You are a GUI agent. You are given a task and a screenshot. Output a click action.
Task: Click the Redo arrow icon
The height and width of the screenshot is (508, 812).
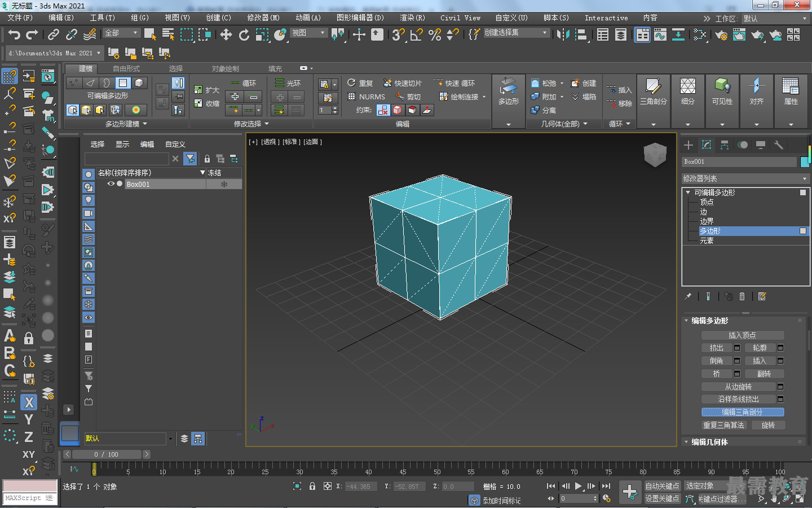[32, 35]
